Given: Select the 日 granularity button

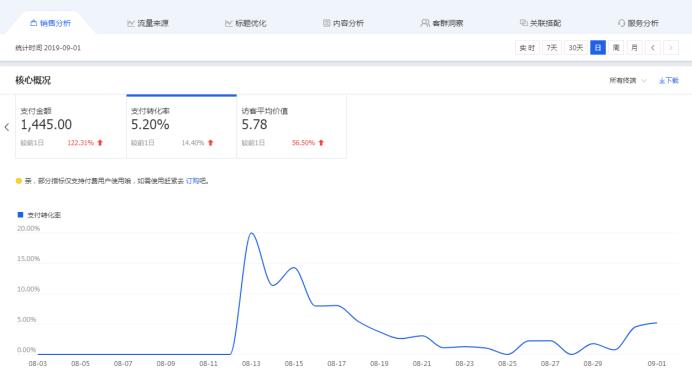Looking at the screenshot, I should (x=598, y=48).
